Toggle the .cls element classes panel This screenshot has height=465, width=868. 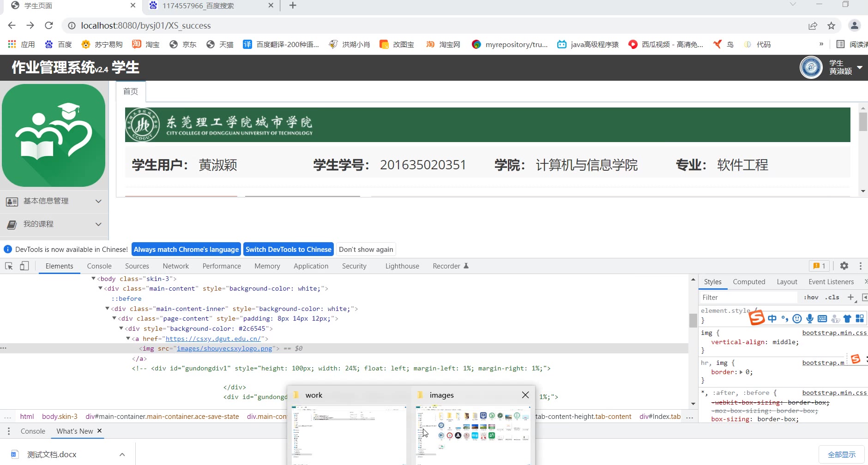pos(832,298)
